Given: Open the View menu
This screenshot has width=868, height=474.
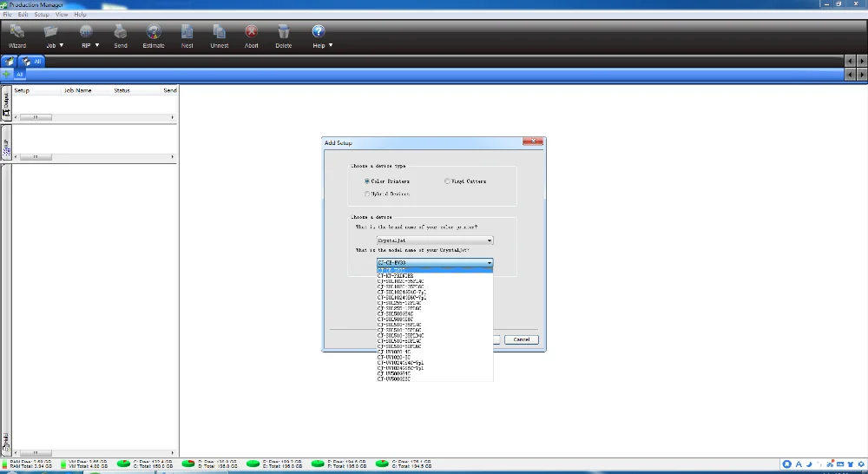Looking at the screenshot, I should [x=62, y=15].
